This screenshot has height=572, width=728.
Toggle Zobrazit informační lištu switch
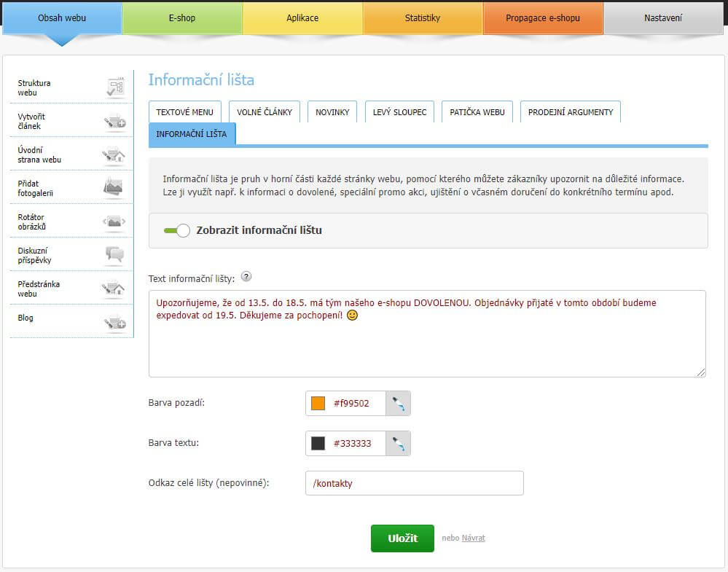(x=177, y=230)
